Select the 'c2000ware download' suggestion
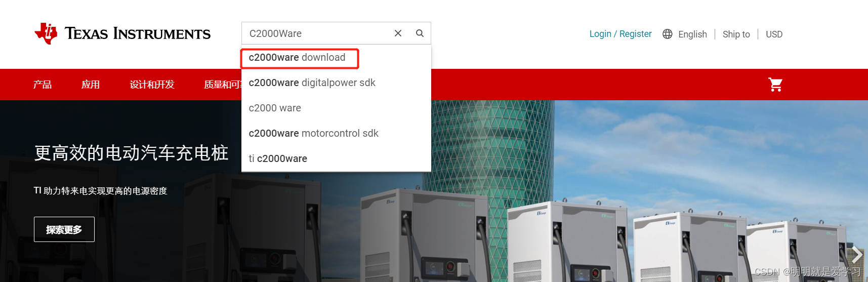868x282 pixels. pyautogui.click(x=336, y=58)
